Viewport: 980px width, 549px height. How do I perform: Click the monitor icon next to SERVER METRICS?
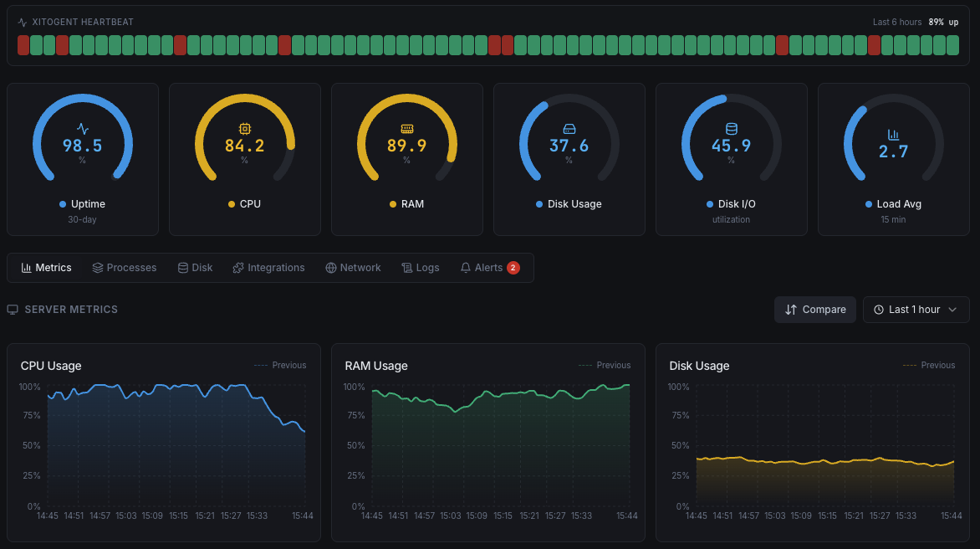point(12,309)
